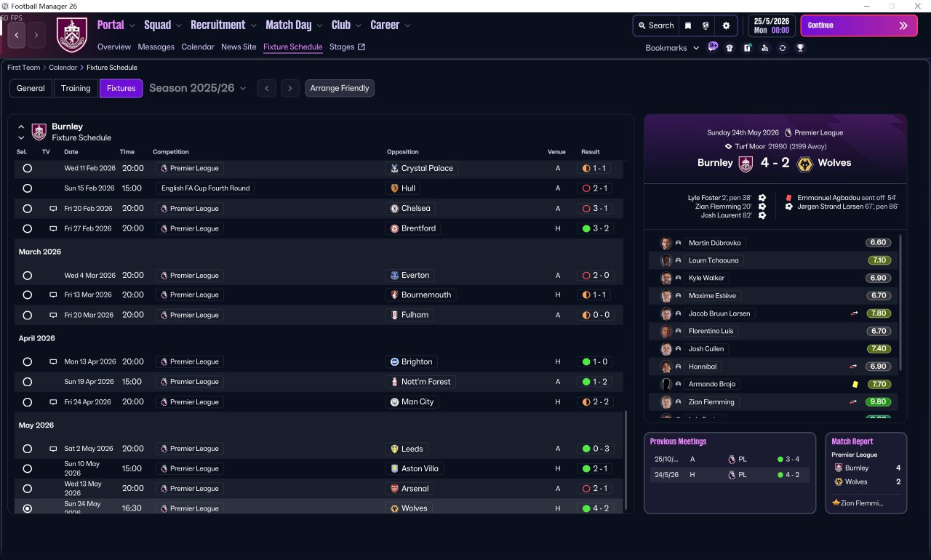Select the Brighton fixture radio button
Screen dimensions: 931x560
tap(28, 361)
